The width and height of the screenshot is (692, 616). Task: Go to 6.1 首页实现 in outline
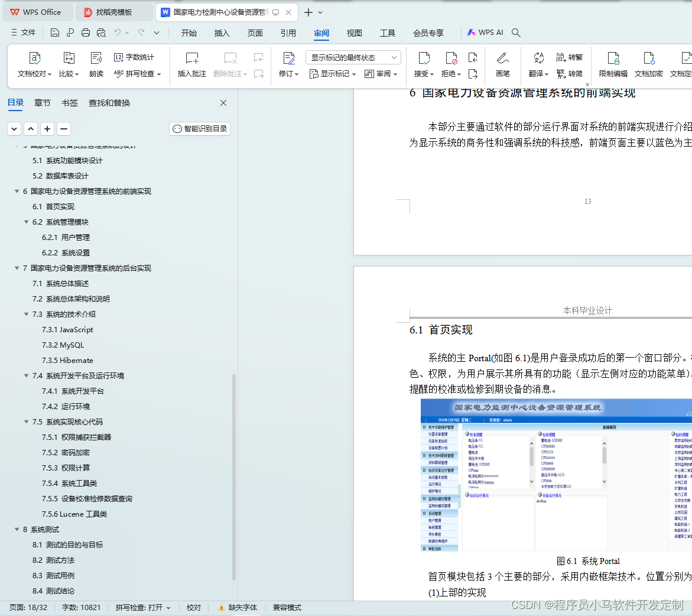pyautogui.click(x=53, y=207)
